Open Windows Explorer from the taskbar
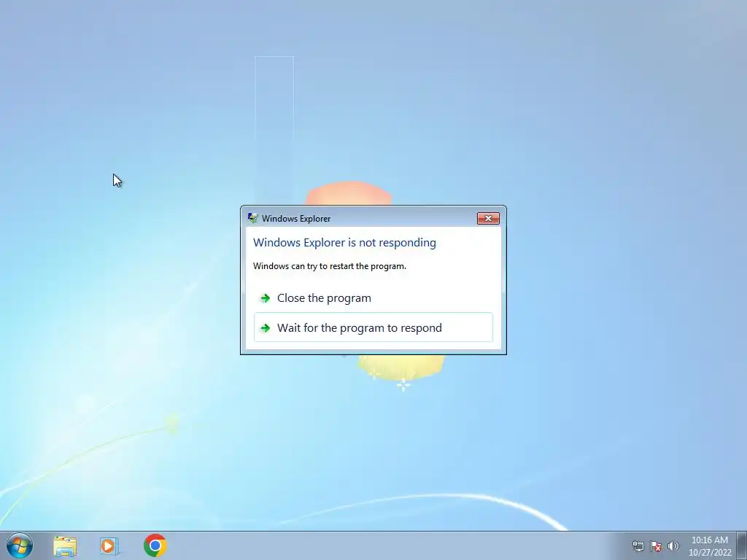The height and width of the screenshot is (560, 747). pyautogui.click(x=65, y=546)
